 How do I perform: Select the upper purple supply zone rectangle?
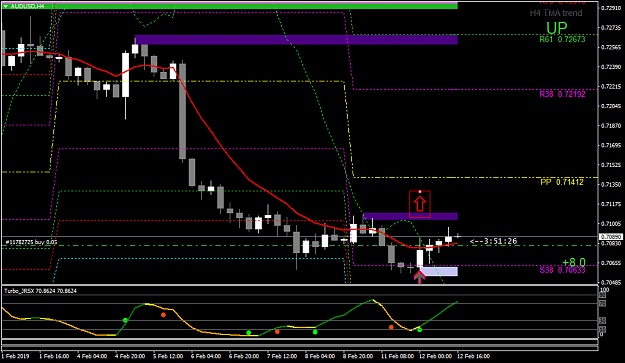coord(296,39)
